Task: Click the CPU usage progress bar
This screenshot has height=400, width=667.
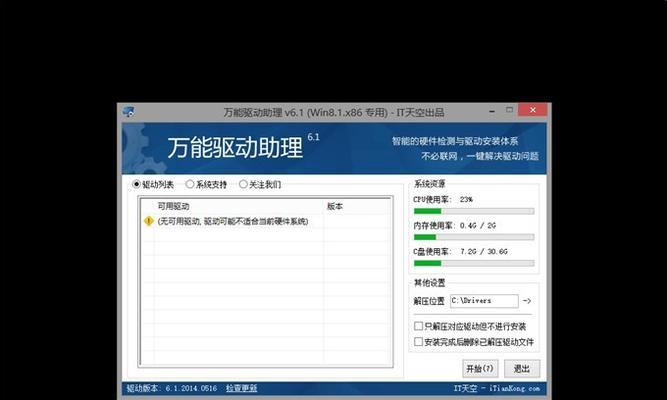Action: pyautogui.click(x=474, y=211)
